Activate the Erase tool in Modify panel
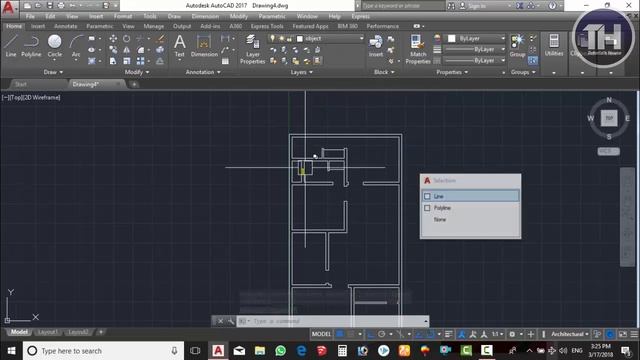Image resolution: width=640 pixels, height=360 pixels. (160, 38)
